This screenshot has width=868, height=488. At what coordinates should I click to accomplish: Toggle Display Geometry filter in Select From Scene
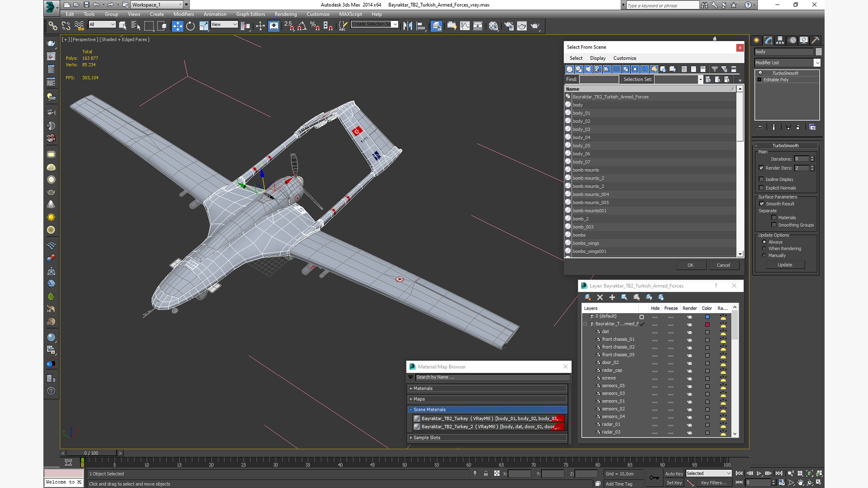570,69
